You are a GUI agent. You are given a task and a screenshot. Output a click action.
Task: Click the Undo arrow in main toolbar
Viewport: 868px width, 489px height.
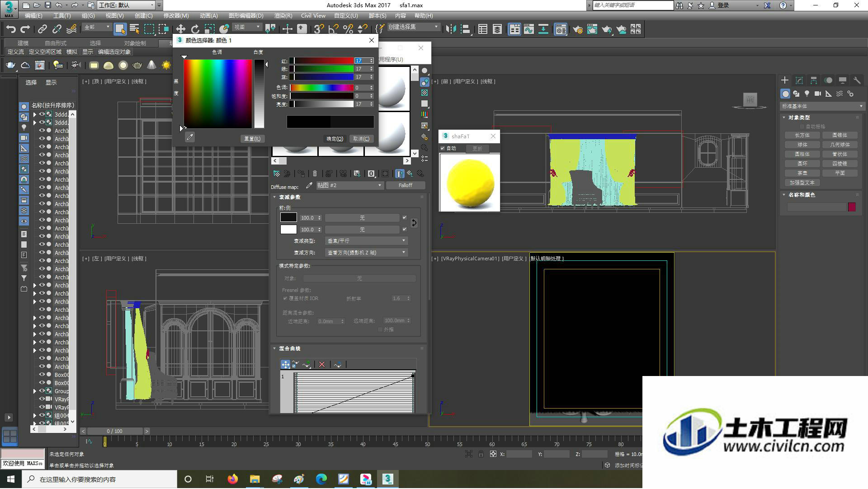[11, 29]
